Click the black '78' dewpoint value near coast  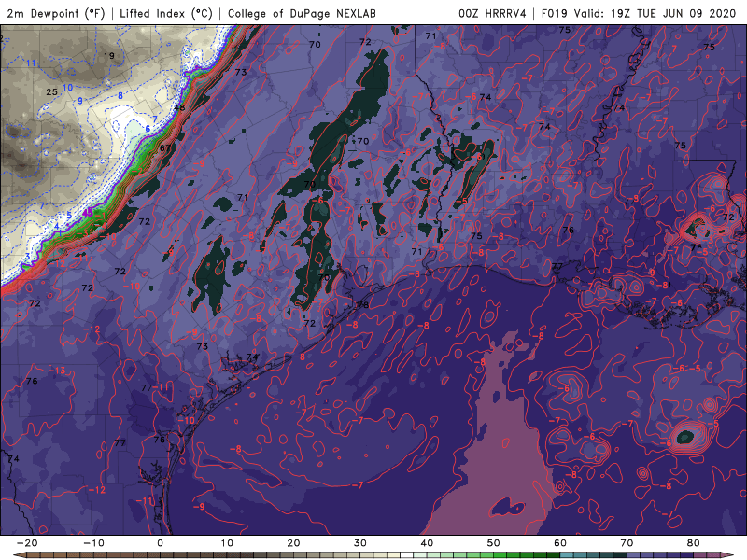click(x=363, y=305)
